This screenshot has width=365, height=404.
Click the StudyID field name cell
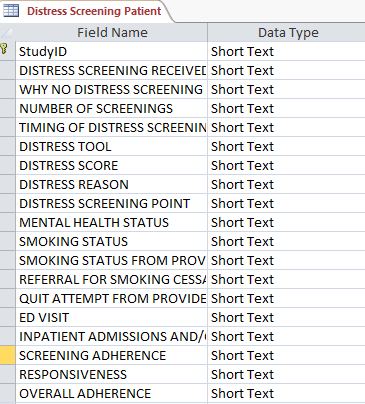(111, 51)
